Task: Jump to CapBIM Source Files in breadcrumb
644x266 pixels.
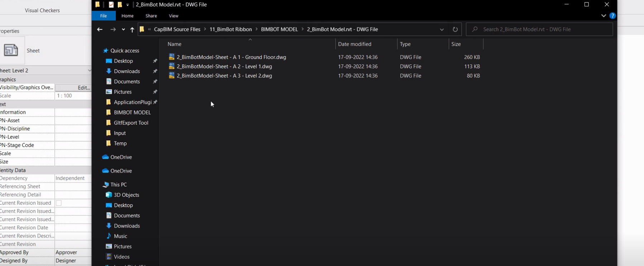Action: pos(177,29)
